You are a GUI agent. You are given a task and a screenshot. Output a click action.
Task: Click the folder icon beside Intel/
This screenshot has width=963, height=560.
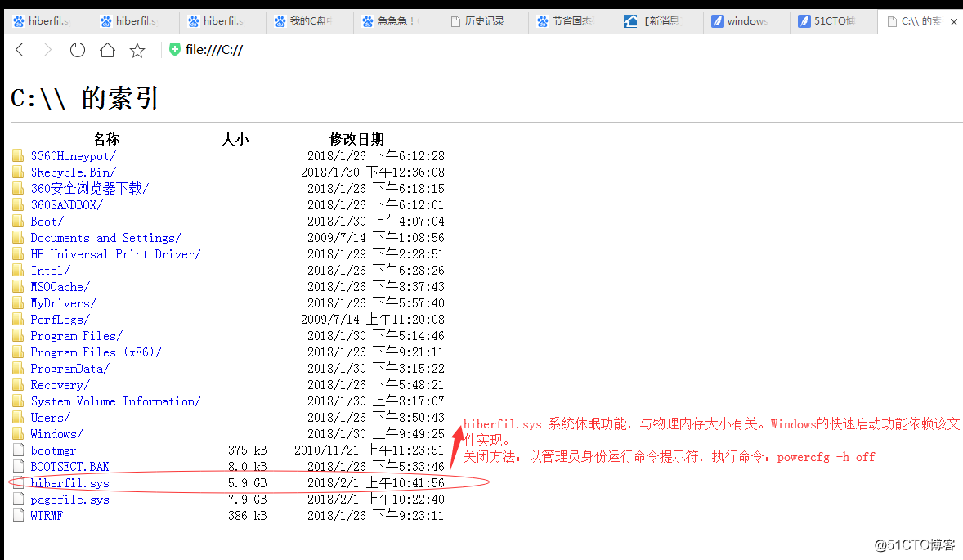click(19, 270)
